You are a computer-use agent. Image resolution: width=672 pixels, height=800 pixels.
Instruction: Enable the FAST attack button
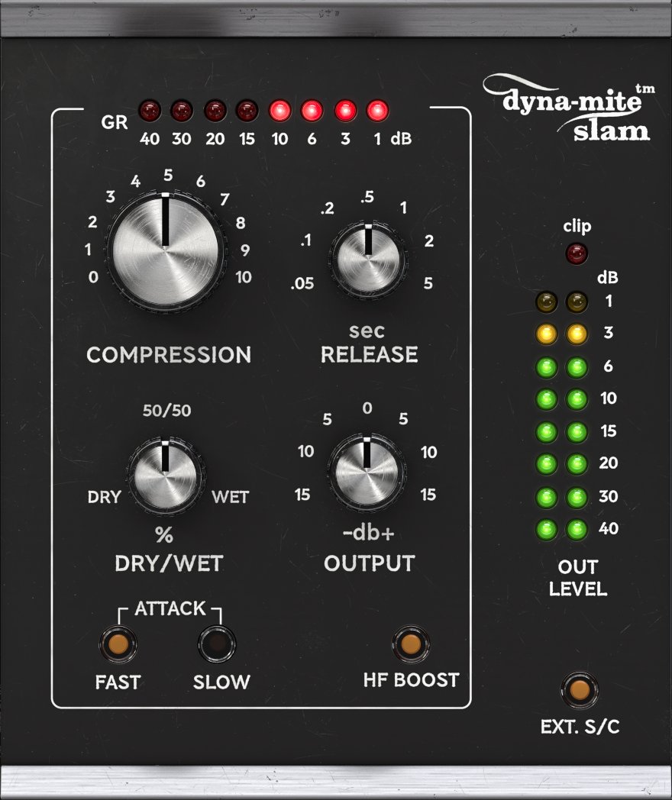pos(118,644)
